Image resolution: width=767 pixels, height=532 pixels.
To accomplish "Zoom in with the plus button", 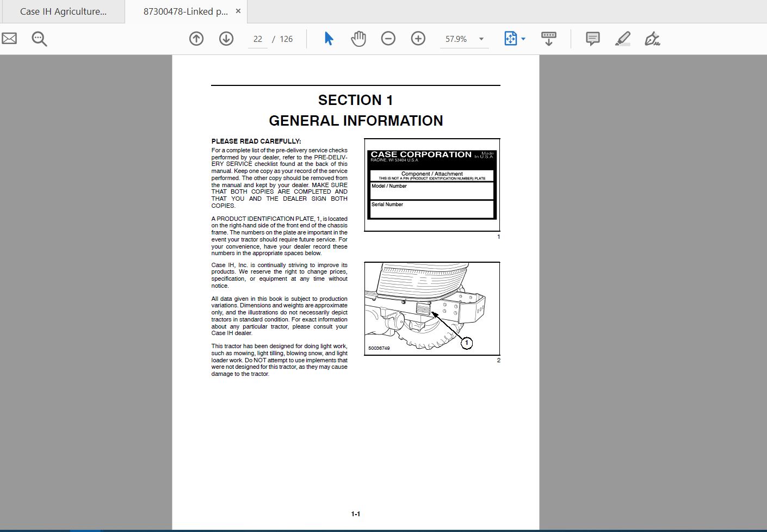I will (418, 39).
